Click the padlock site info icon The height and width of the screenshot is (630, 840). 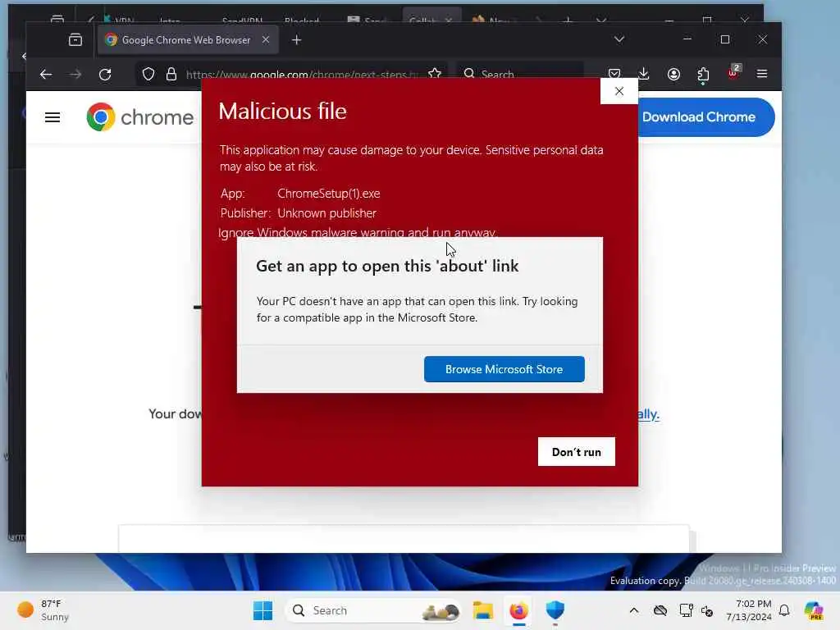tap(171, 74)
